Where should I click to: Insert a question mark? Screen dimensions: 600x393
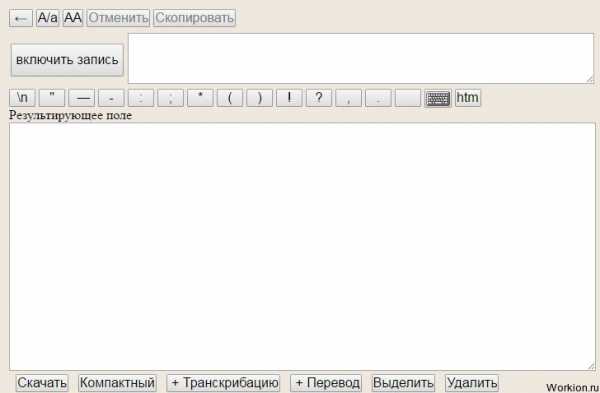(319, 98)
